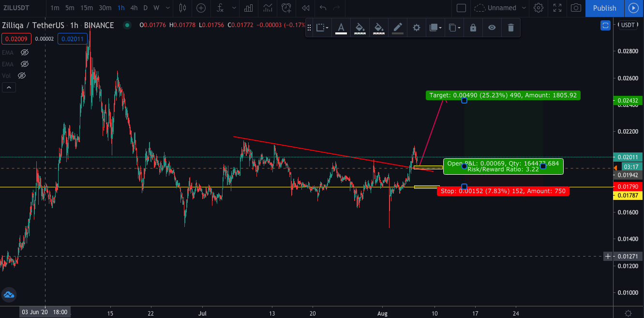Select the D daily timeframe
The height and width of the screenshot is (318, 644).
145,8
